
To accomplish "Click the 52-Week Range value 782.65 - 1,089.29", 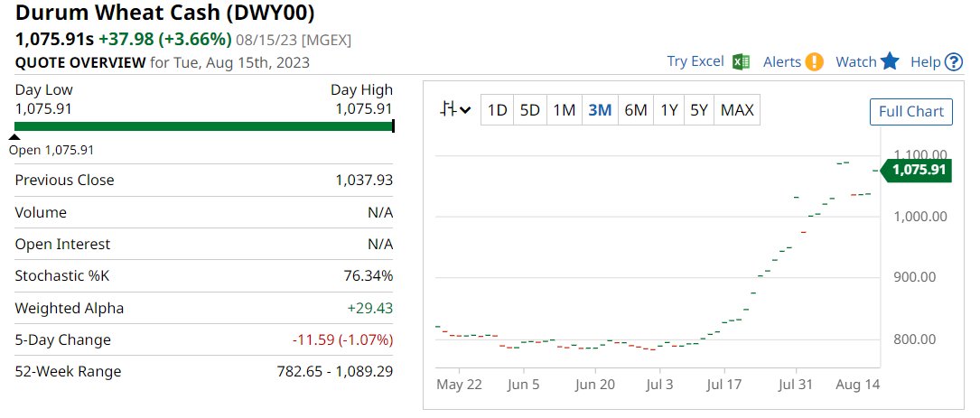I will pos(335,372).
